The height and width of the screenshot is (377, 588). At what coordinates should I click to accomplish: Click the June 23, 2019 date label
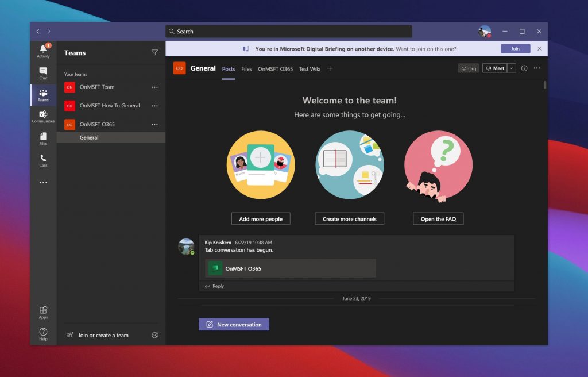click(357, 298)
